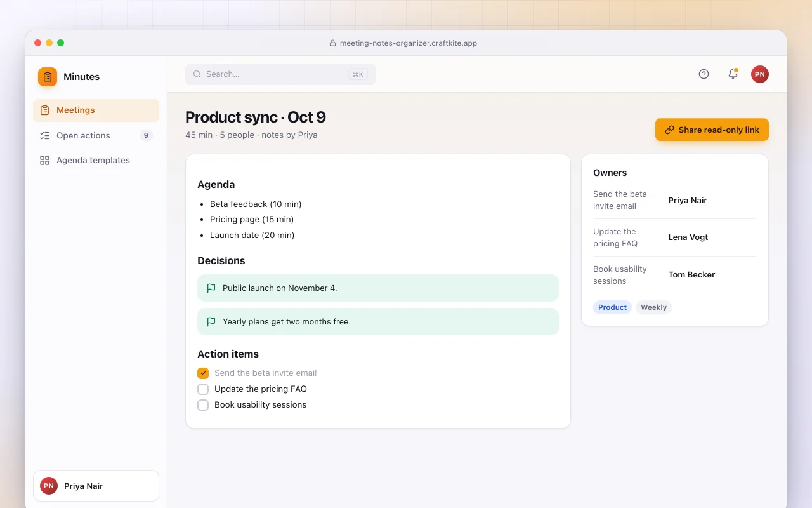Click the flag icon beside yearly plans decision
The height and width of the screenshot is (508, 812).
(x=211, y=322)
